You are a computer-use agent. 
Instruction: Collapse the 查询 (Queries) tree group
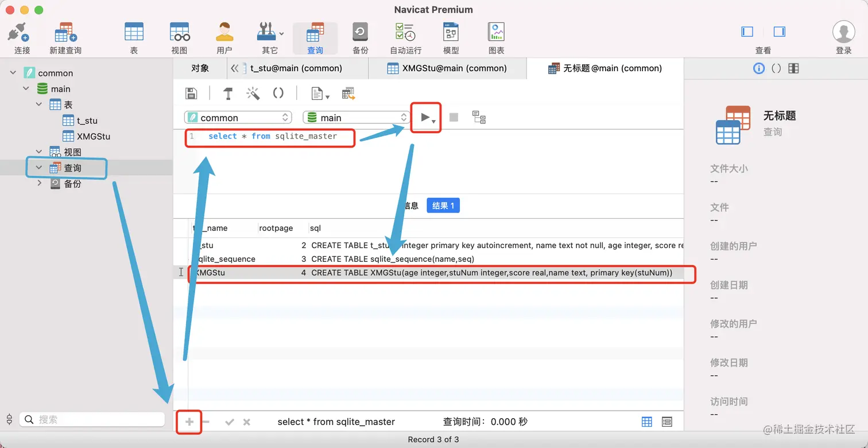point(39,168)
